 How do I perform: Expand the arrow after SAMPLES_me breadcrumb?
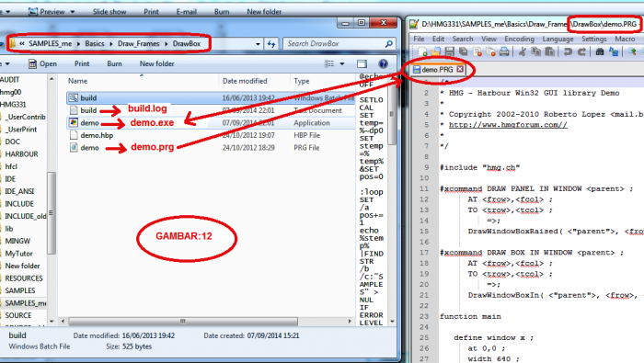click(x=78, y=43)
